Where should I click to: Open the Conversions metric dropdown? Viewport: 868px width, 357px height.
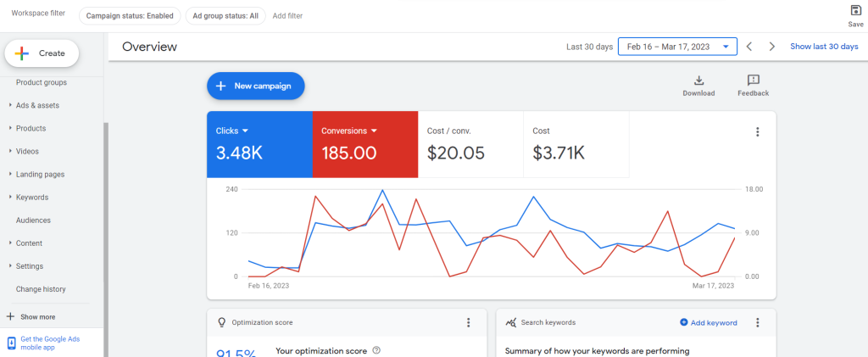(372, 131)
